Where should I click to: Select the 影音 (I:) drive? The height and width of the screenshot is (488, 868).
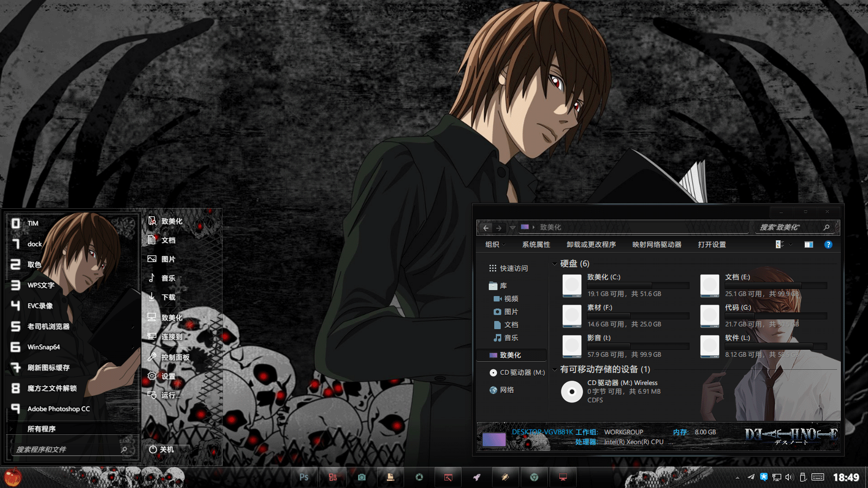pyautogui.click(x=626, y=346)
